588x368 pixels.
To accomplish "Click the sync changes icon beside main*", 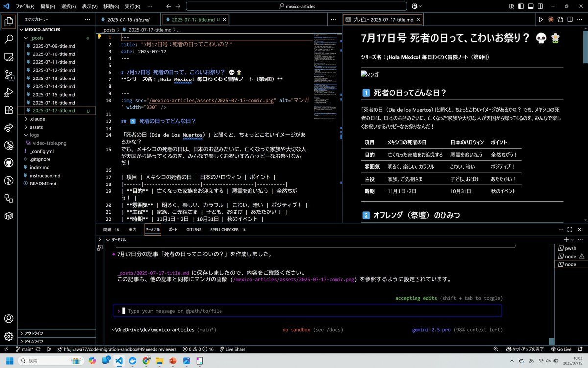I will (x=37, y=349).
